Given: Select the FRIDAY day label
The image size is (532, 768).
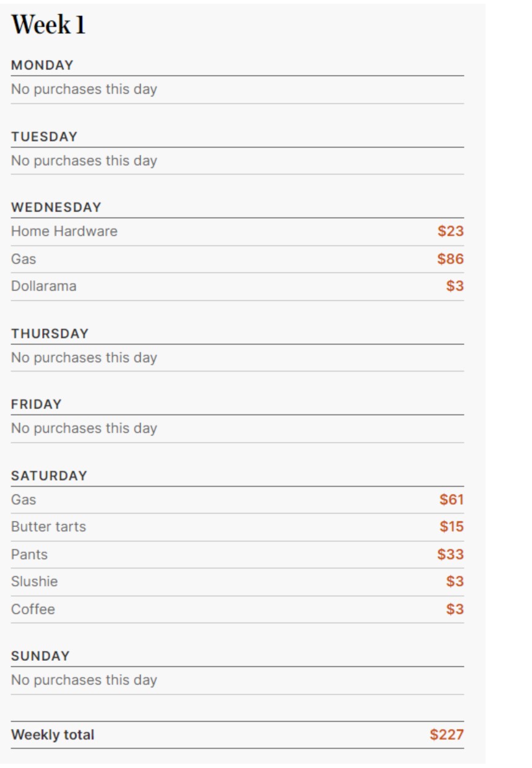Looking at the screenshot, I should [x=37, y=404].
